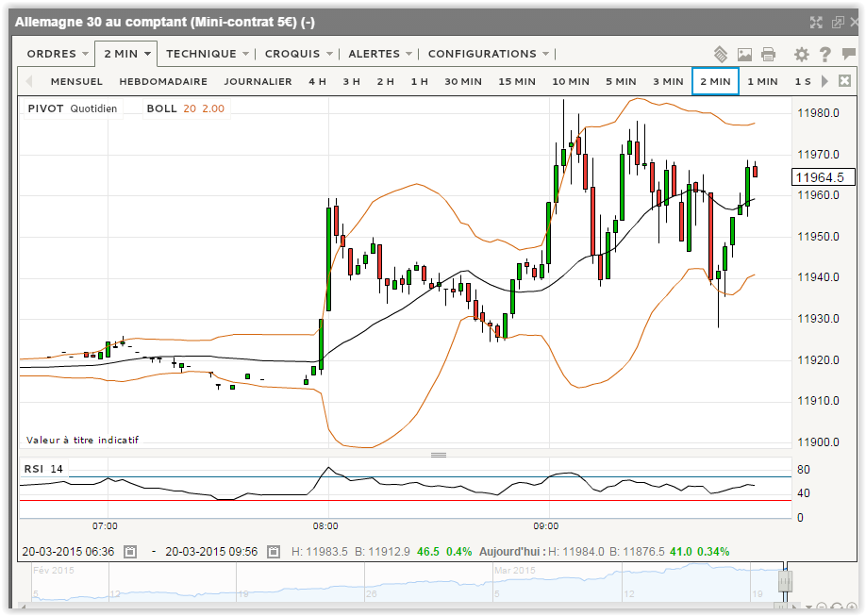Click the green '41.0' today change
Screen dimensions: 866x616
(681, 551)
